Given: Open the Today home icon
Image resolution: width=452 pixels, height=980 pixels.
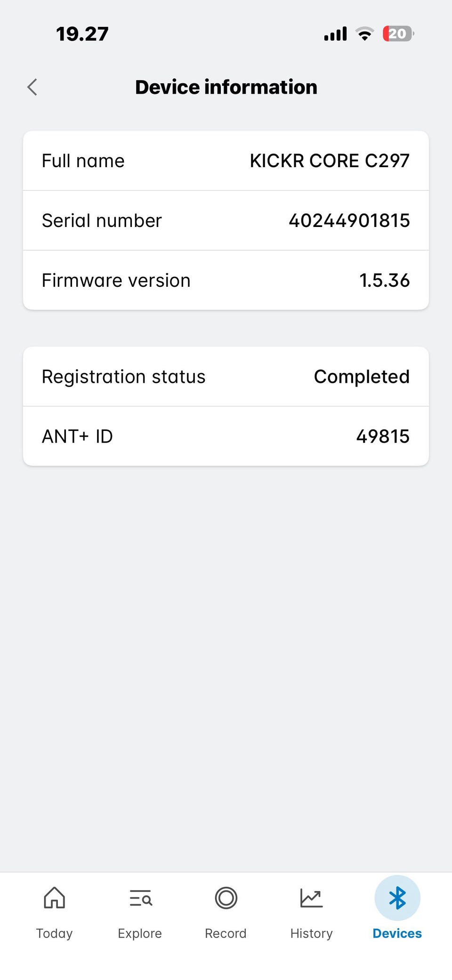Looking at the screenshot, I should (55, 898).
